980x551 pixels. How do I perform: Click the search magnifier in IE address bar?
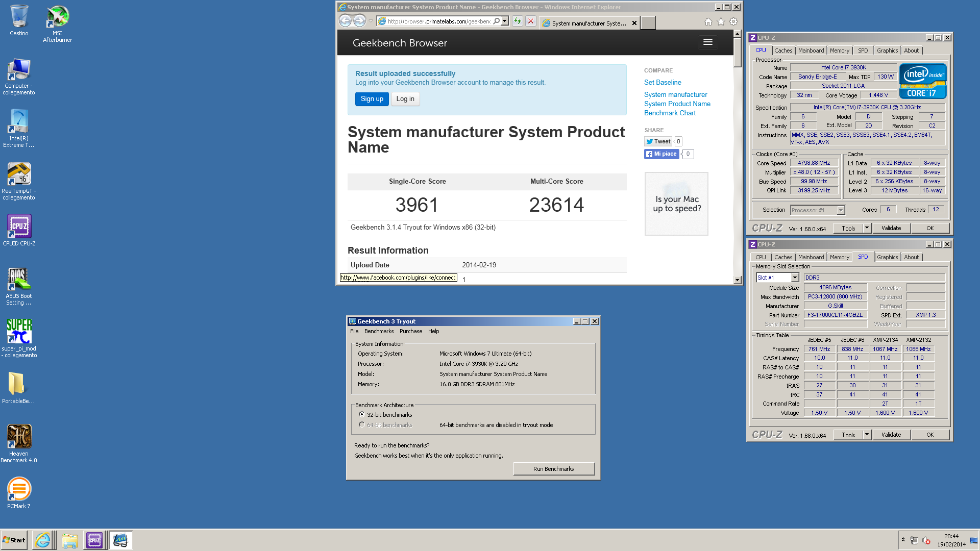[x=496, y=21]
